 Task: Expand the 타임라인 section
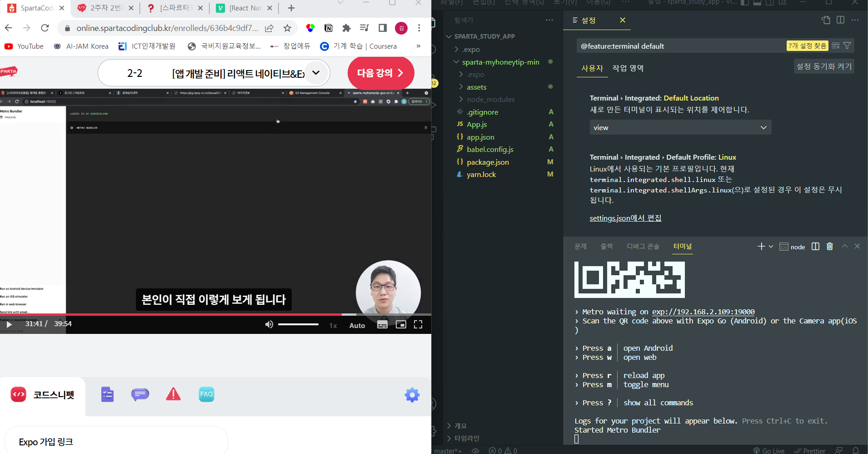click(466, 438)
